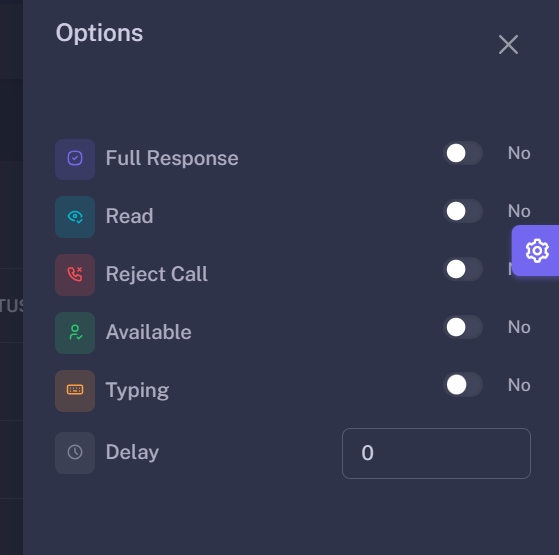Switch on the Available toggle
Image resolution: width=559 pixels, height=555 pixels.
(x=463, y=327)
